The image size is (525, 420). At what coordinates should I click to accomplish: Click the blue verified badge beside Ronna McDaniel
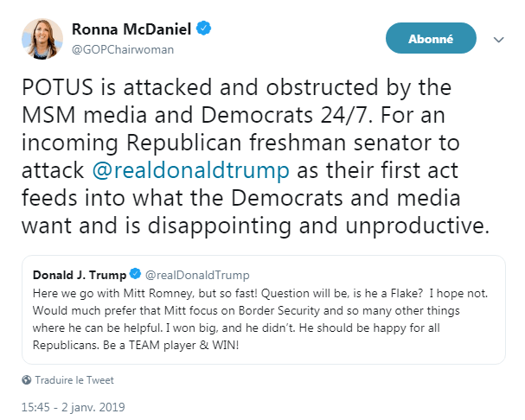point(204,30)
